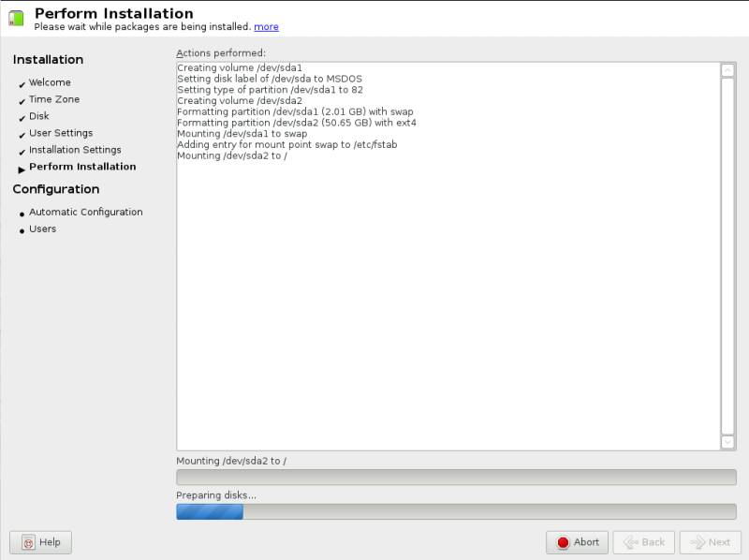Click the Installation section heading

click(48, 60)
